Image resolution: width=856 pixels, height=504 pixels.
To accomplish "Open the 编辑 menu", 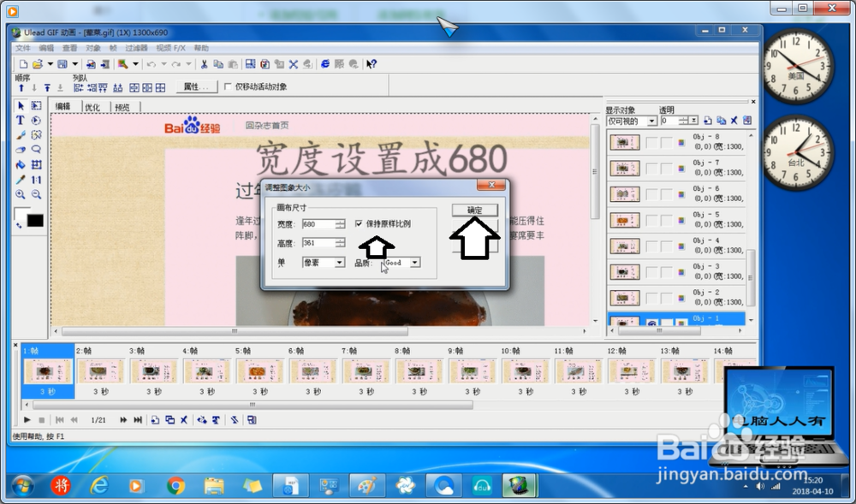I will click(46, 48).
